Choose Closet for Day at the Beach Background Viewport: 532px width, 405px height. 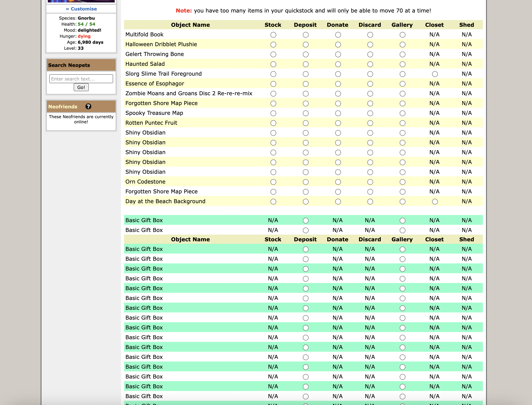434,202
